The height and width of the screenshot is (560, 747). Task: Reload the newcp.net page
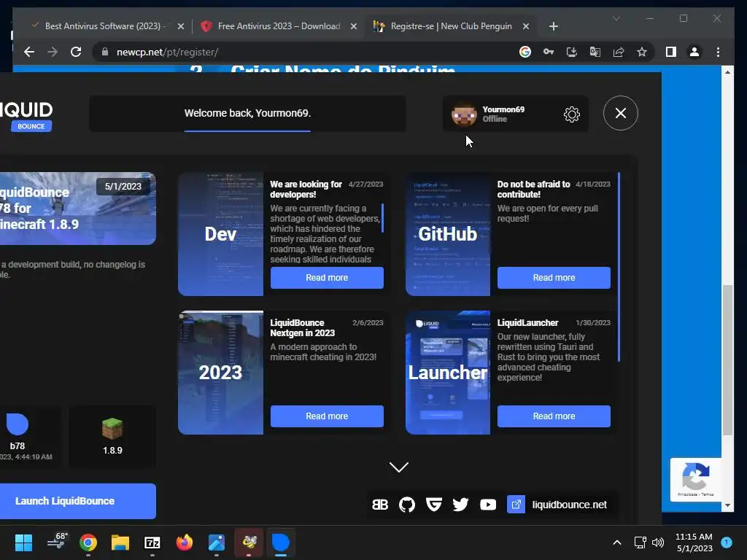coord(76,52)
